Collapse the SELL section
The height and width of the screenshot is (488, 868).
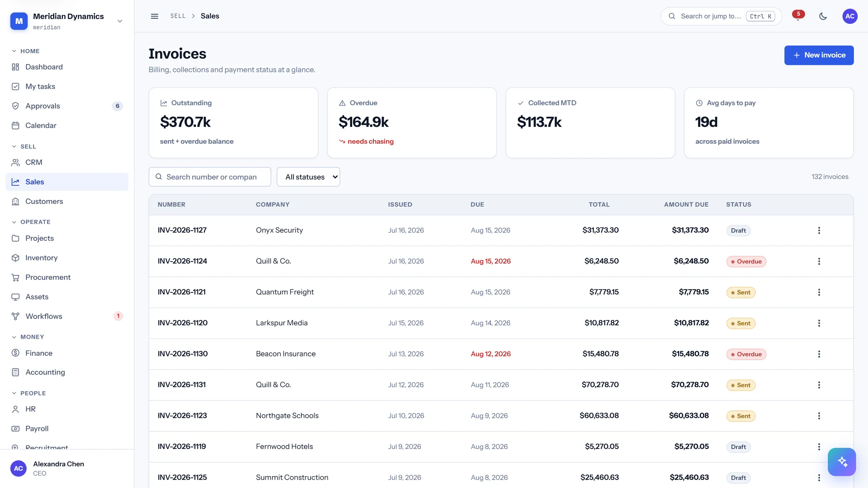(x=24, y=146)
